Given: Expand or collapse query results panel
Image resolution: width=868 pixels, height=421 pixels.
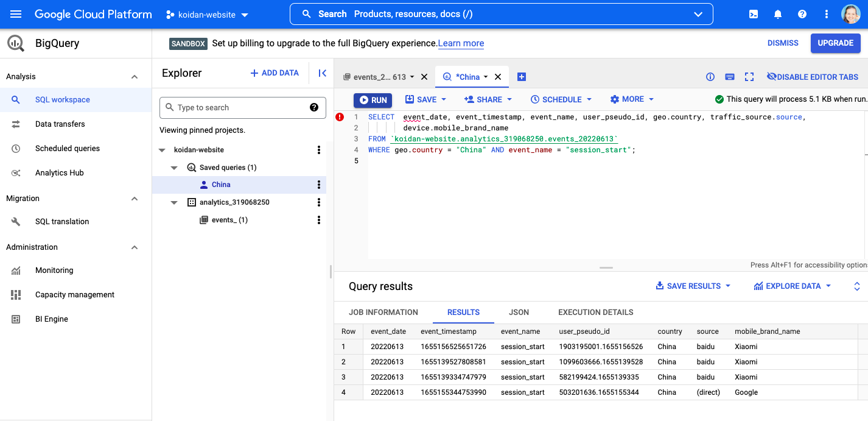Looking at the screenshot, I should 857,286.
